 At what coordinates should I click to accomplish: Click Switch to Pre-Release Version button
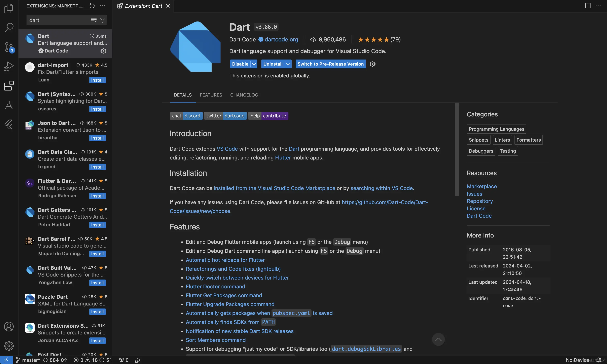pos(330,64)
